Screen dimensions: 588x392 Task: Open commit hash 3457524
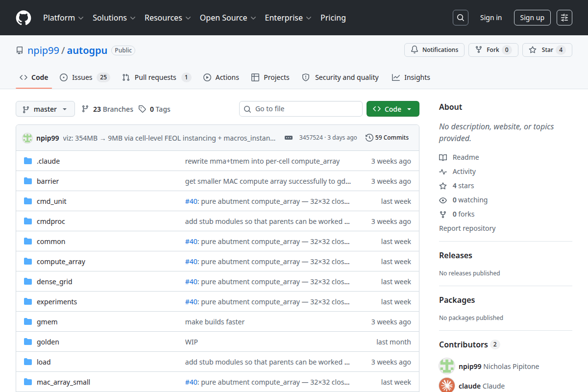click(x=311, y=138)
